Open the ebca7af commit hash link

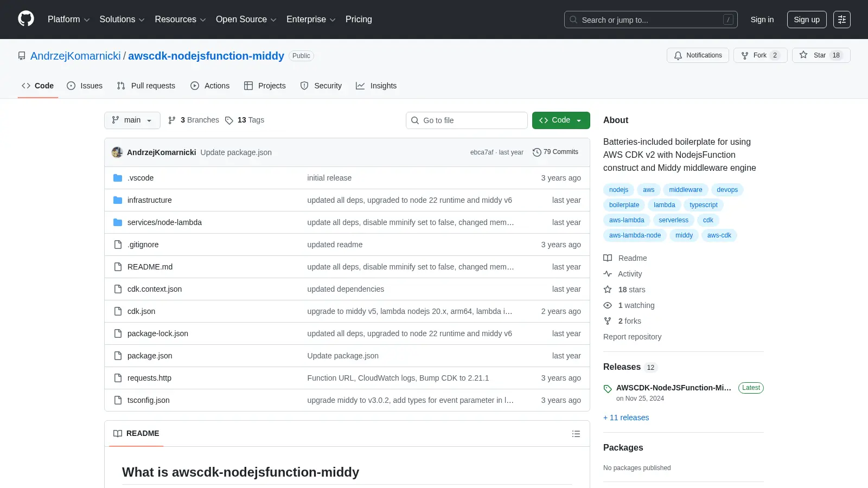[482, 152]
